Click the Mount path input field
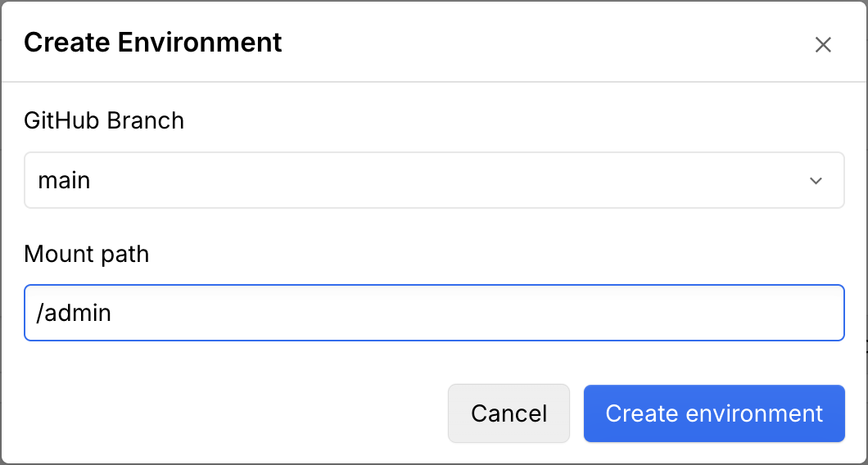Image resolution: width=868 pixels, height=465 pixels. point(433,313)
